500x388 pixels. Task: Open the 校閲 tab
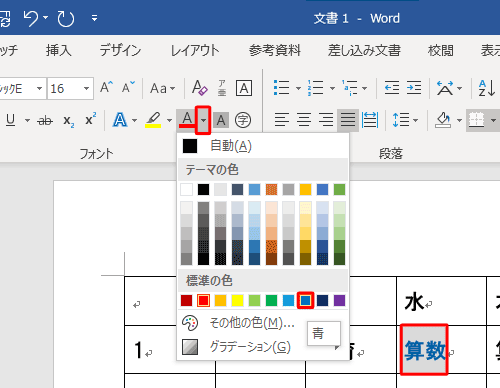click(x=441, y=50)
